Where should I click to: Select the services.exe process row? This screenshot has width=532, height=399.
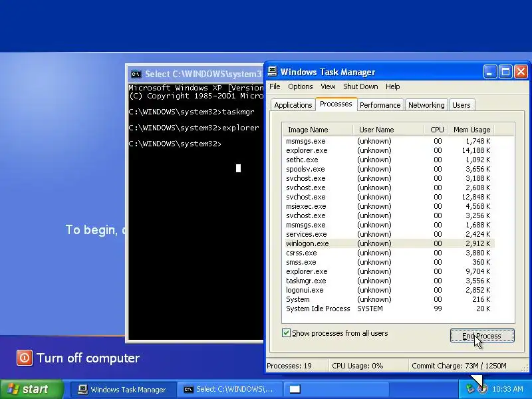tap(388, 234)
